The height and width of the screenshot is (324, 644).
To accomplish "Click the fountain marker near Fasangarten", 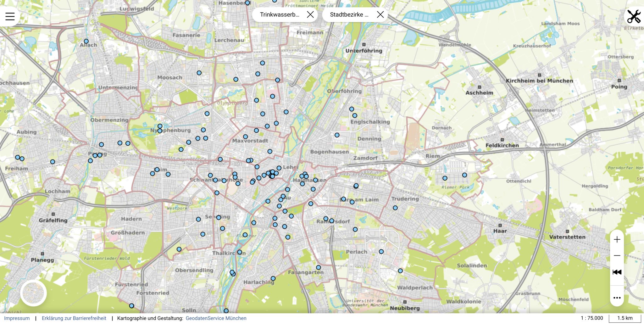I will (x=318, y=267).
